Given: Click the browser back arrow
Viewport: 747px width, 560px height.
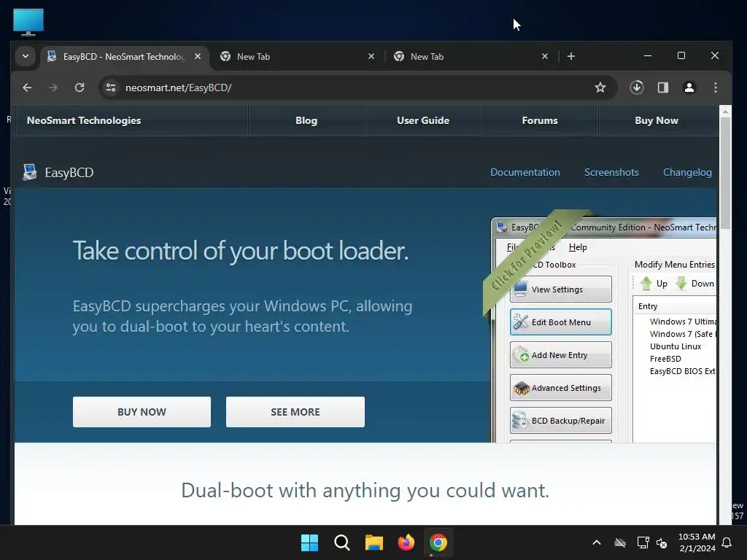Looking at the screenshot, I should click(27, 87).
